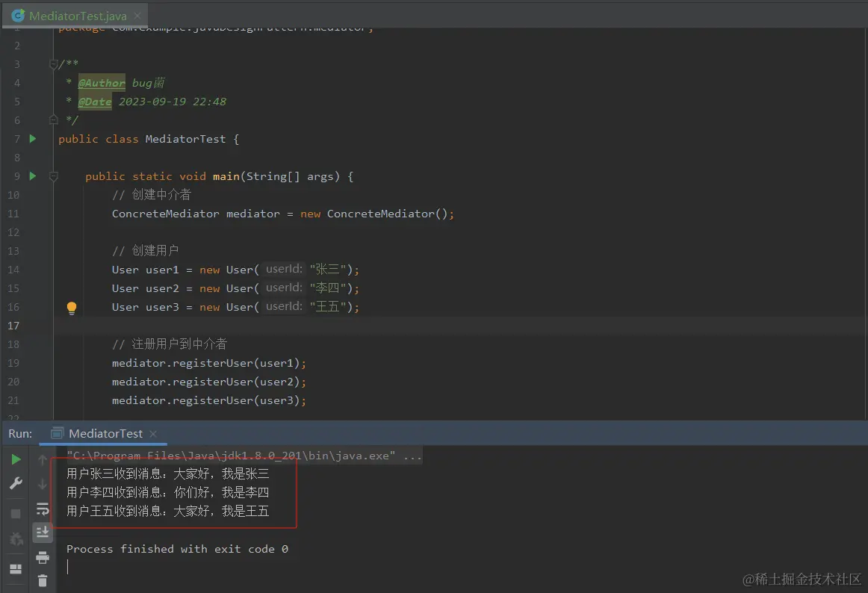This screenshot has height=593, width=868.
Task: Click the userId hint before "王五"
Action: 284,307
